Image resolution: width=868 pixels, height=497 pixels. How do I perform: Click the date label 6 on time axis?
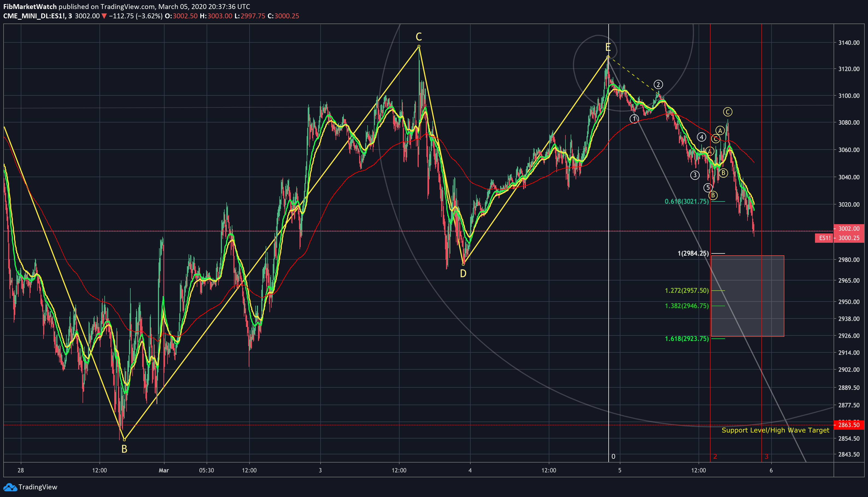point(771,470)
